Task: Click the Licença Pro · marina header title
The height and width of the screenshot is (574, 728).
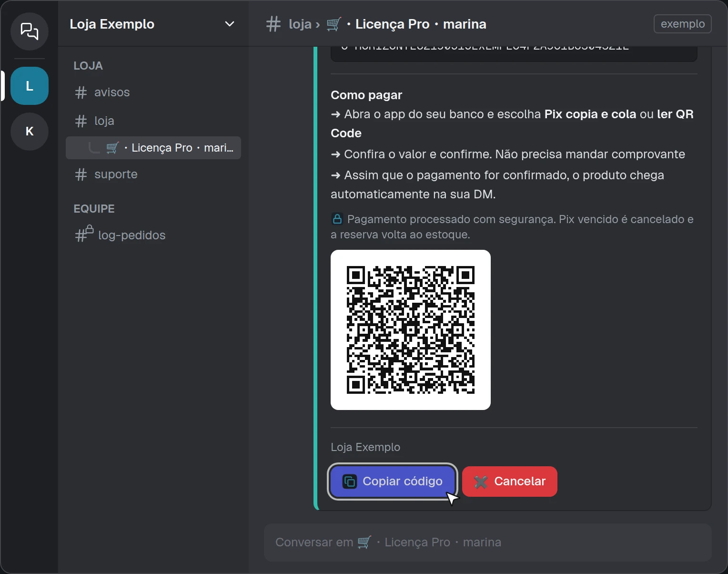Action: click(x=421, y=24)
